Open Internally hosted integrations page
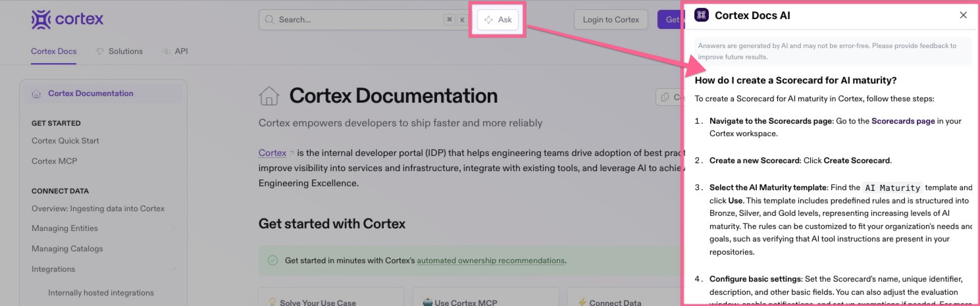This screenshot has width=980, height=306. pyautogui.click(x=101, y=293)
